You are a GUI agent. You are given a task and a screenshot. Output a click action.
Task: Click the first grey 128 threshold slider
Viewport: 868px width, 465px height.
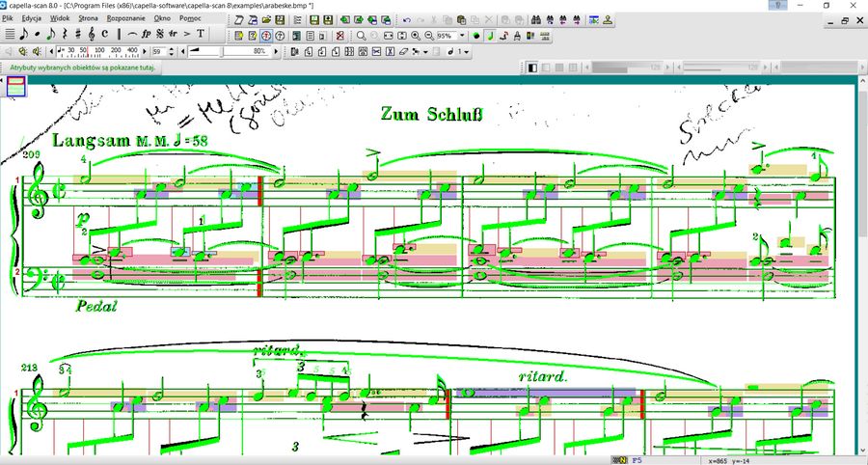click(627, 68)
